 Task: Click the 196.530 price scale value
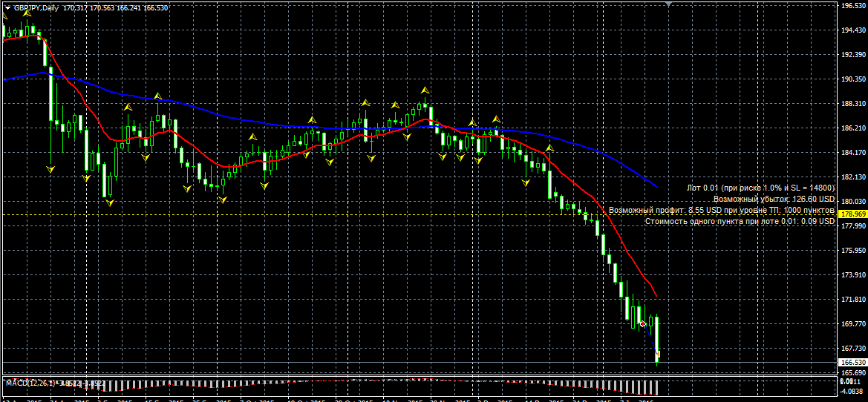tap(853, 6)
